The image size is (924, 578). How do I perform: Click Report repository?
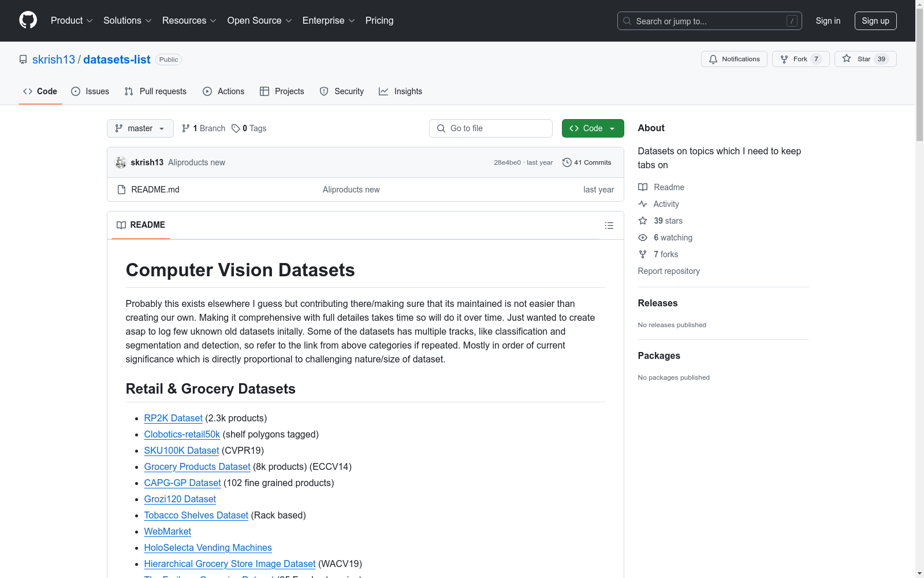click(x=669, y=271)
